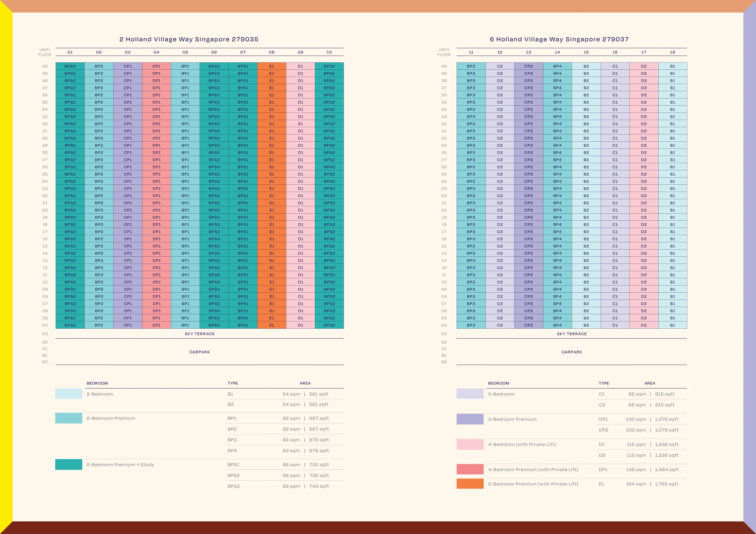The image size is (756, 534).
Task: Select unit column 14 header
Action: pyautogui.click(x=557, y=52)
